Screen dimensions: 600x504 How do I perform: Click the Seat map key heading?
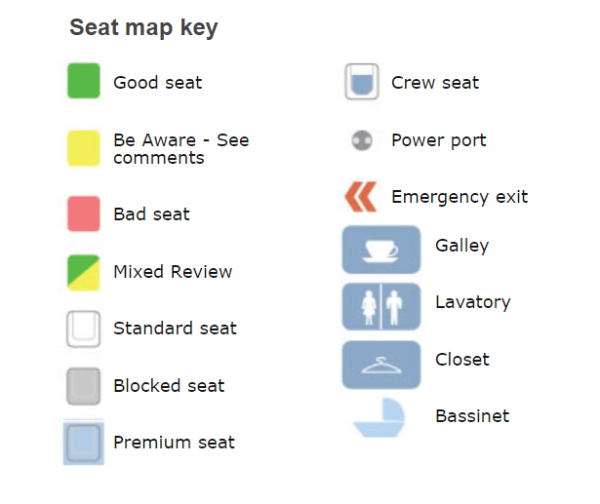(x=143, y=28)
